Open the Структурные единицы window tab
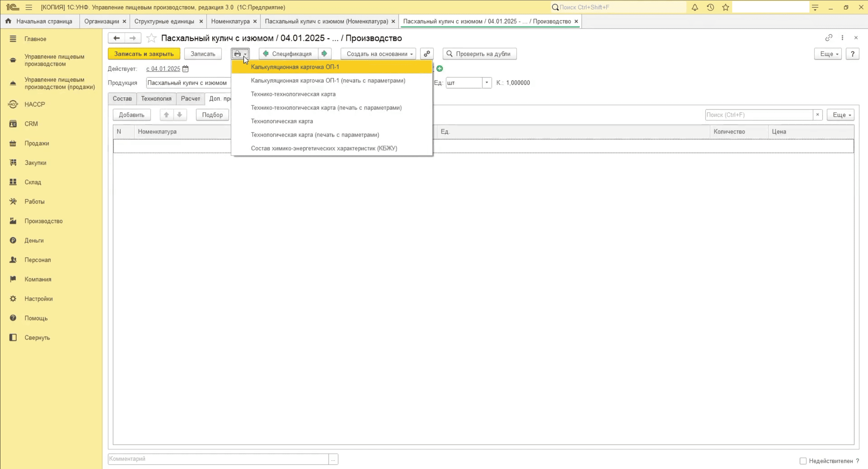The height and width of the screenshot is (469, 868). 164,21
